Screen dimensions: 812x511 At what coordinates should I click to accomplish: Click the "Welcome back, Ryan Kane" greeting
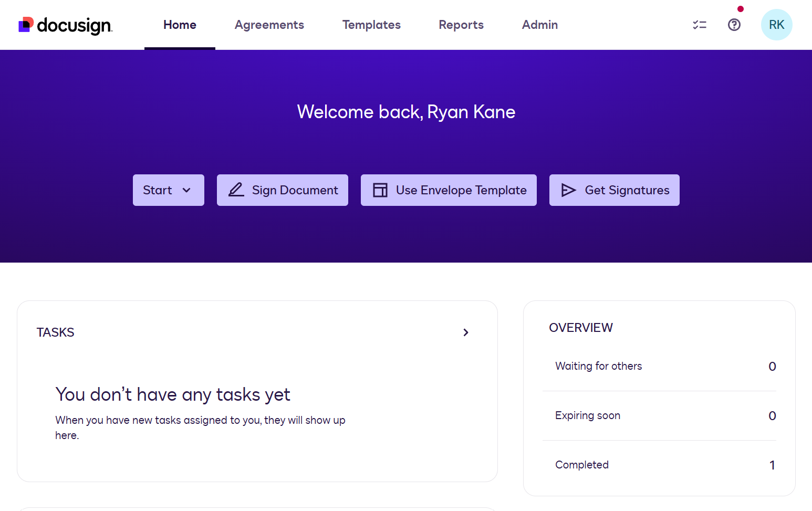point(406,112)
